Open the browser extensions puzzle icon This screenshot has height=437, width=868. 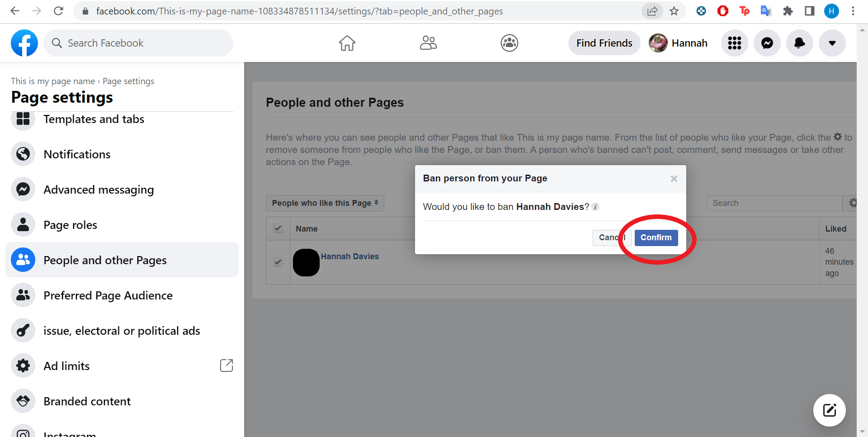tap(788, 11)
